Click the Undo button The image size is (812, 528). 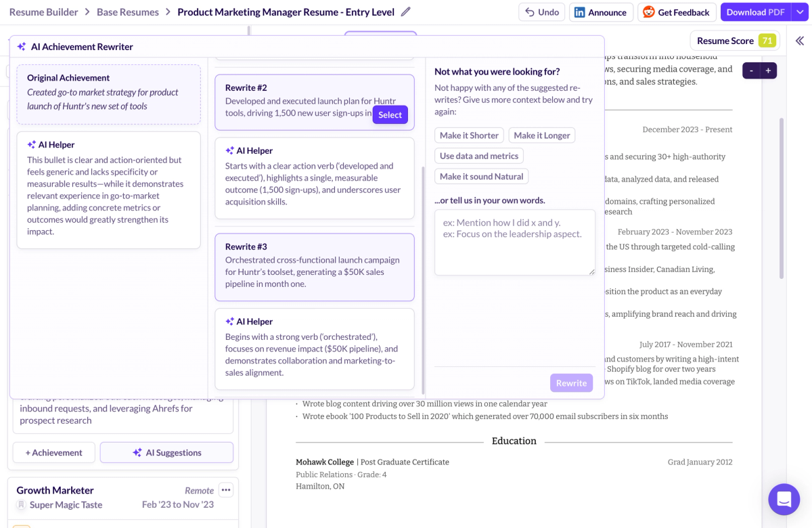pyautogui.click(x=542, y=12)
